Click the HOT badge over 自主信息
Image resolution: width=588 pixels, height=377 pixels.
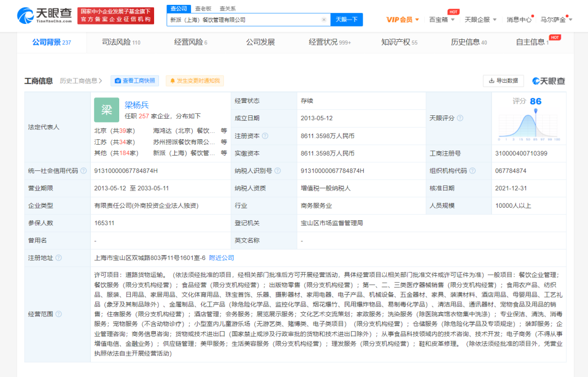pos(555,38)
